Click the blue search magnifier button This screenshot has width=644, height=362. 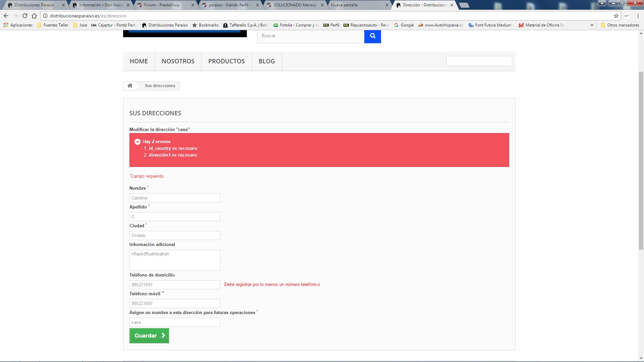372,36
